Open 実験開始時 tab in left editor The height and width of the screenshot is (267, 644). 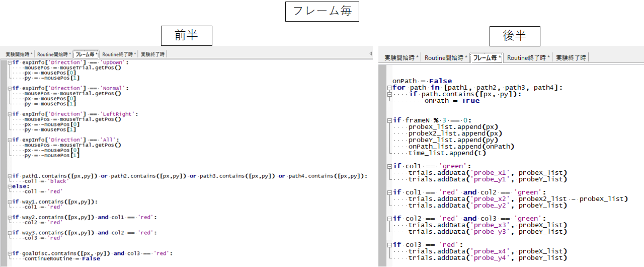coord(19,54)
